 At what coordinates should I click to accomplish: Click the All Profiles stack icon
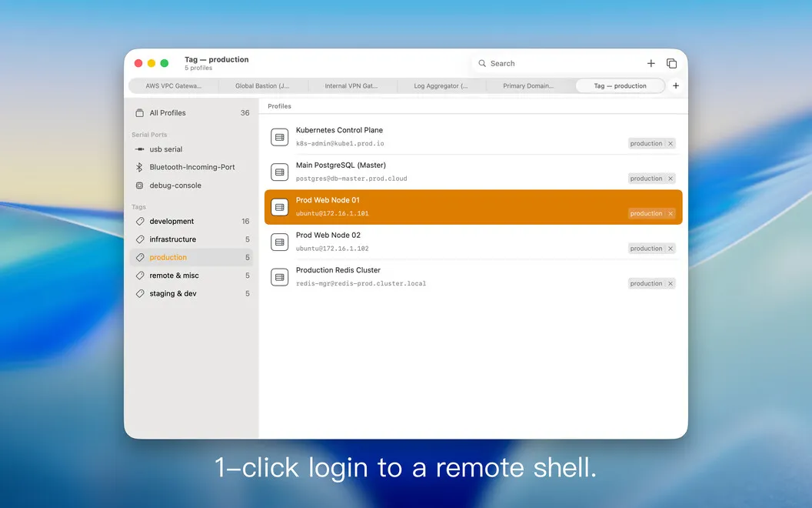(139, 112)
